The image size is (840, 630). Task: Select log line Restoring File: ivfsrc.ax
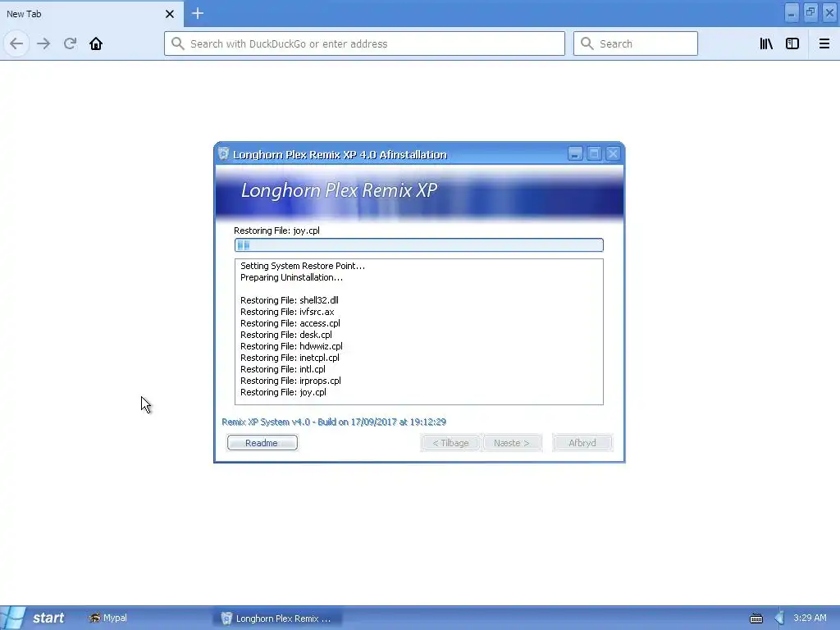tap(287, 312)
